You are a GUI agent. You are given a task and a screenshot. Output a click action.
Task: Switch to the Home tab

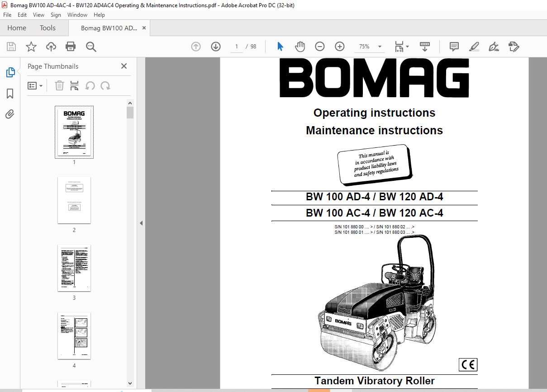pyautogui.click(x=17, y=28)
